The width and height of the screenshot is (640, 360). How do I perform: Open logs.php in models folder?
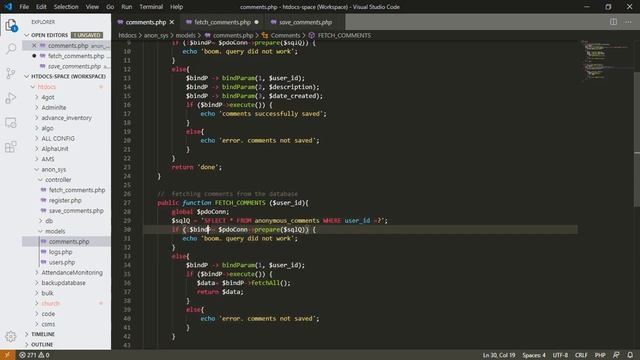point(60,252)
